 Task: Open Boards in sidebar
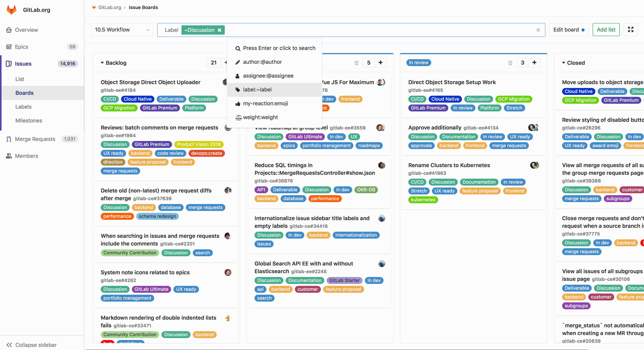coord(24,93)
